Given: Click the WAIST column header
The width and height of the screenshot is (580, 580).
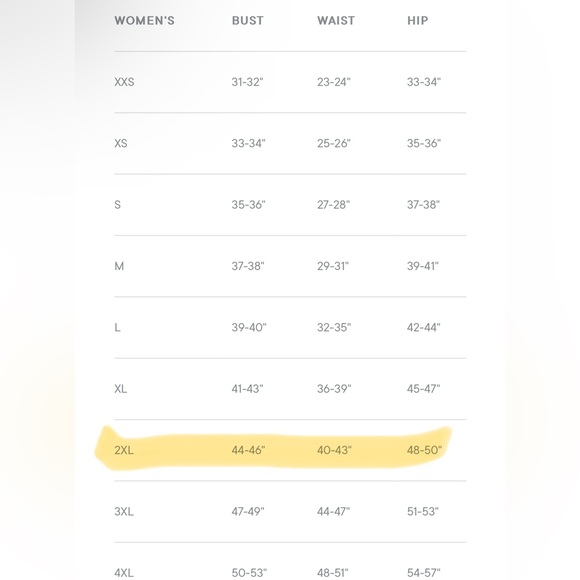Looking at the screenshot, I should click(336, 21).
